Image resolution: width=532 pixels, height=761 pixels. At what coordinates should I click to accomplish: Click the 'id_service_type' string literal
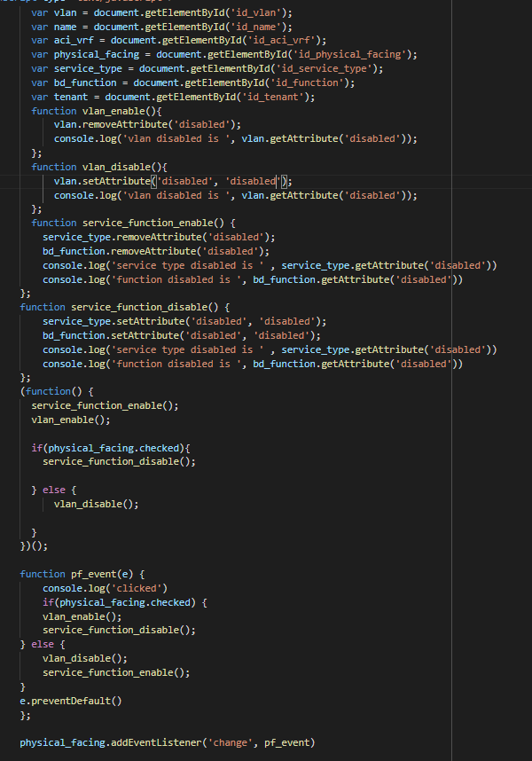(324, 68)
